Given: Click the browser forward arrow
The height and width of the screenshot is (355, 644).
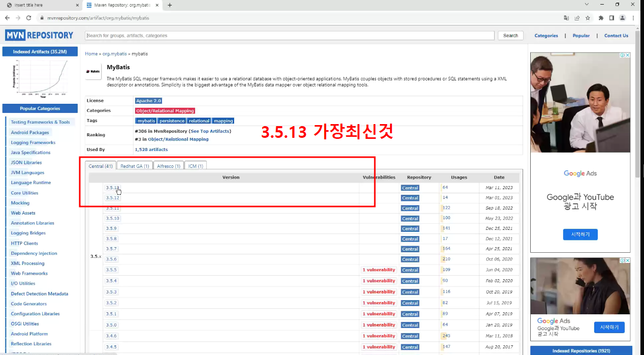Looking at the screenshot, I should 18,18.
